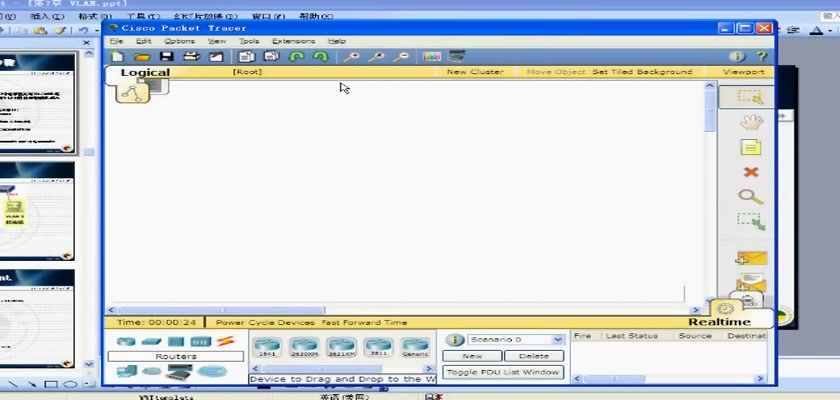Paste using the toolbar Paste icon
Screen dimensions: 840x400
272,56
